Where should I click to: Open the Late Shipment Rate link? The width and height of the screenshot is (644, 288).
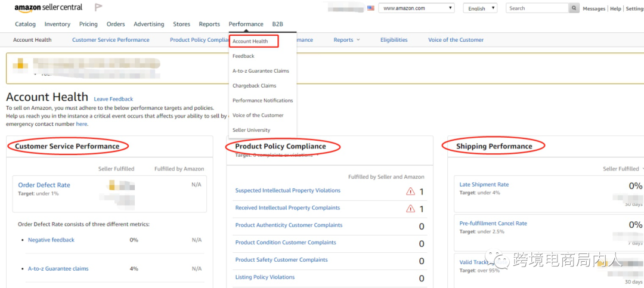coord(484,185)
